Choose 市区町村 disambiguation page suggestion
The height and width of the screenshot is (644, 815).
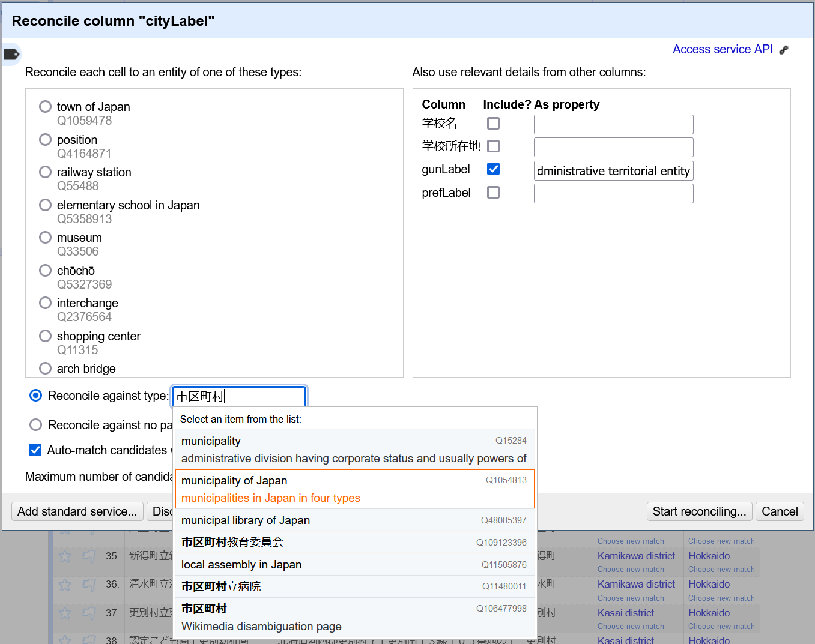tap(354, 618)
